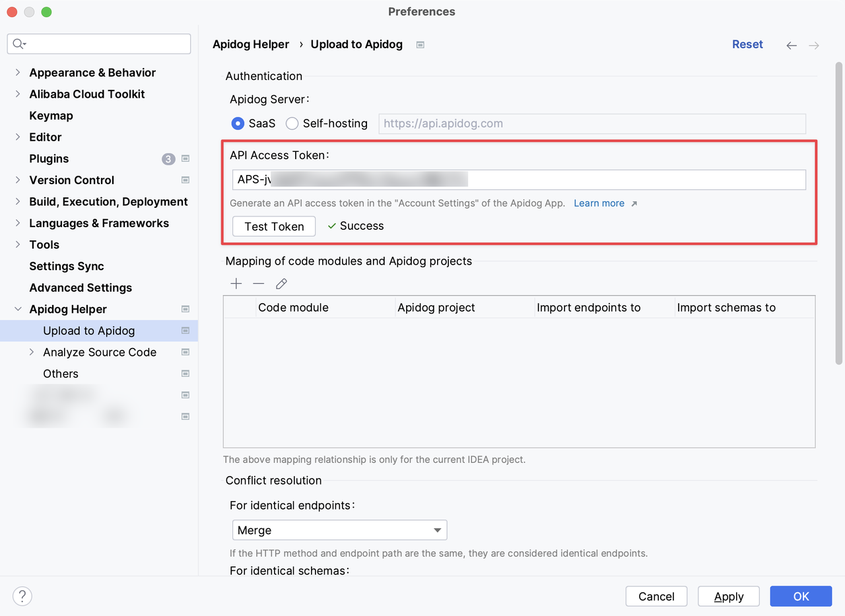Click the Plugins update count badge
The image size is (845, 616).
[168, 159]
